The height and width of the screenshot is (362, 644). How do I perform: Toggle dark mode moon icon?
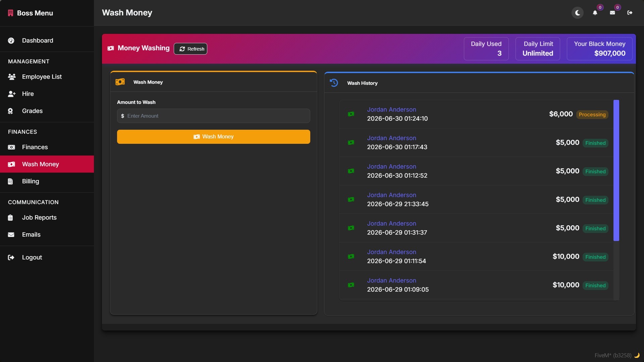point(578,13)
